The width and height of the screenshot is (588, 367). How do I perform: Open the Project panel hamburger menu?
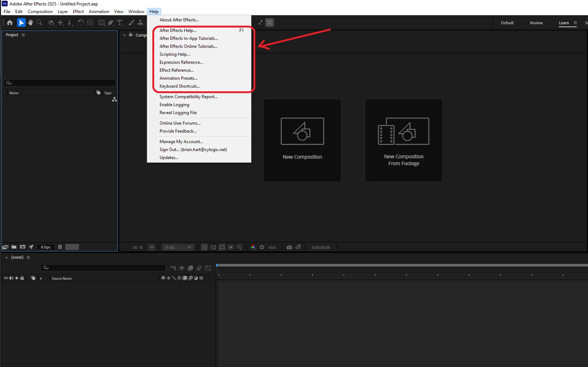coord(23,35)
